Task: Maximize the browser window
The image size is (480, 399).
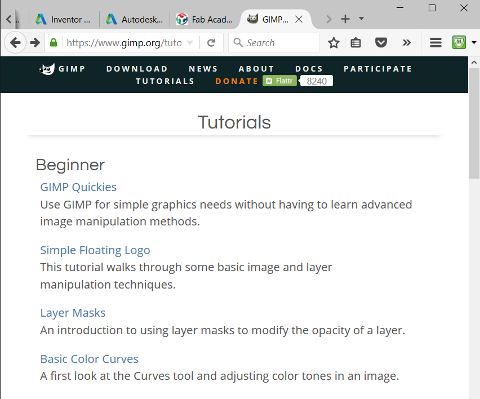Action: pyautogui.click(x=432, y=7)
